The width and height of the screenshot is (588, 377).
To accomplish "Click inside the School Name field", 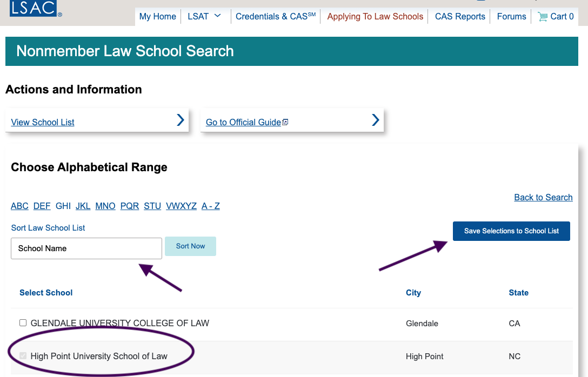I will (x=86, y=248).
